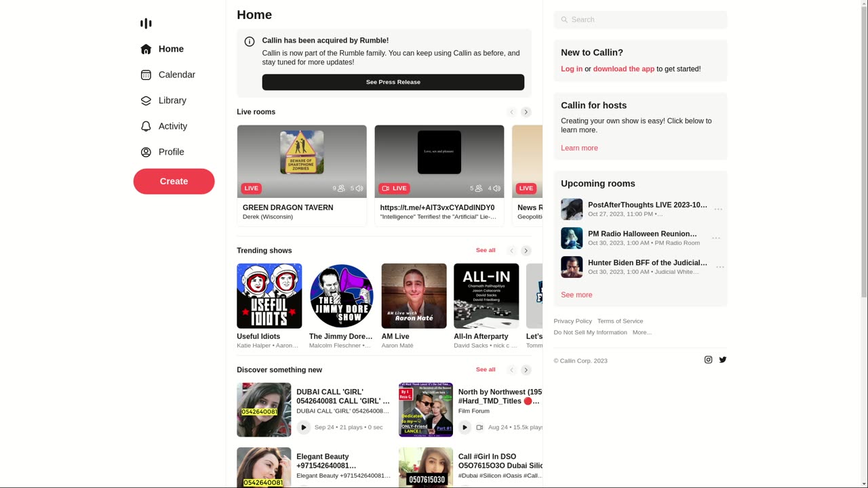Screen dimensions: 868x488
Task: See all Trending shows
Action: coord(486,250)
